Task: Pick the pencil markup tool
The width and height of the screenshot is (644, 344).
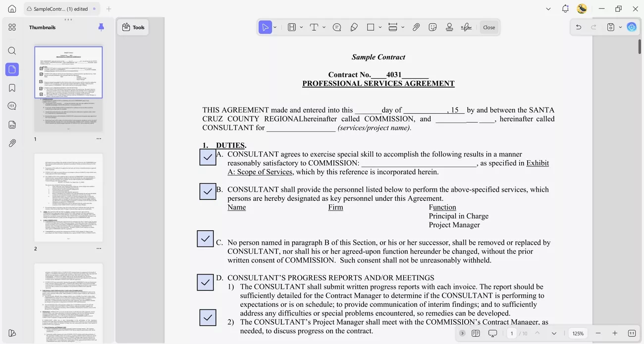Action: pos(354,27)
